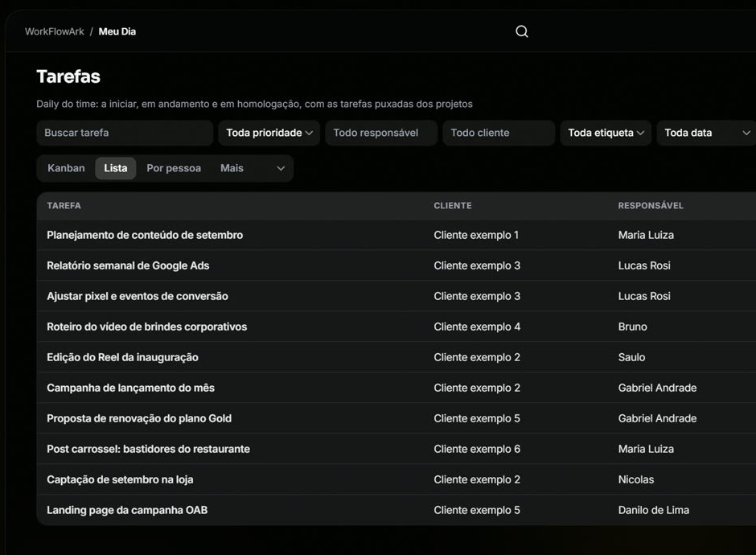The height and width of the screenshot is (555, 756).
Task: Click Cliente exemplo 3 in Relatório semanal row
Action: tap(477, 265)
